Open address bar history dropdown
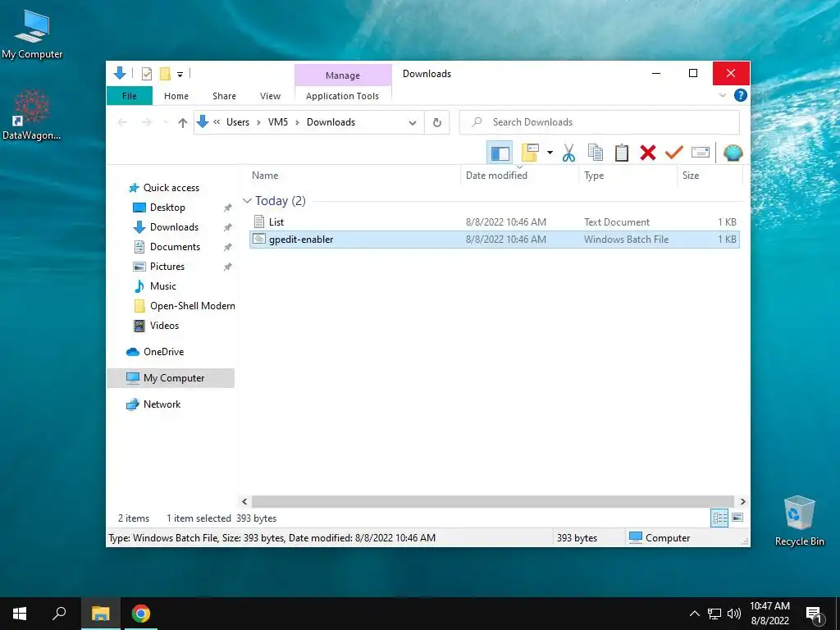Screen dimensions: 840x630 (412, 123)
